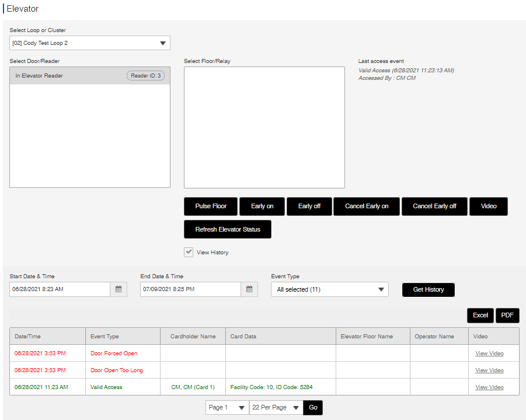
Task: Click the Cardholder Name column header
Action: tap(193, 336)
